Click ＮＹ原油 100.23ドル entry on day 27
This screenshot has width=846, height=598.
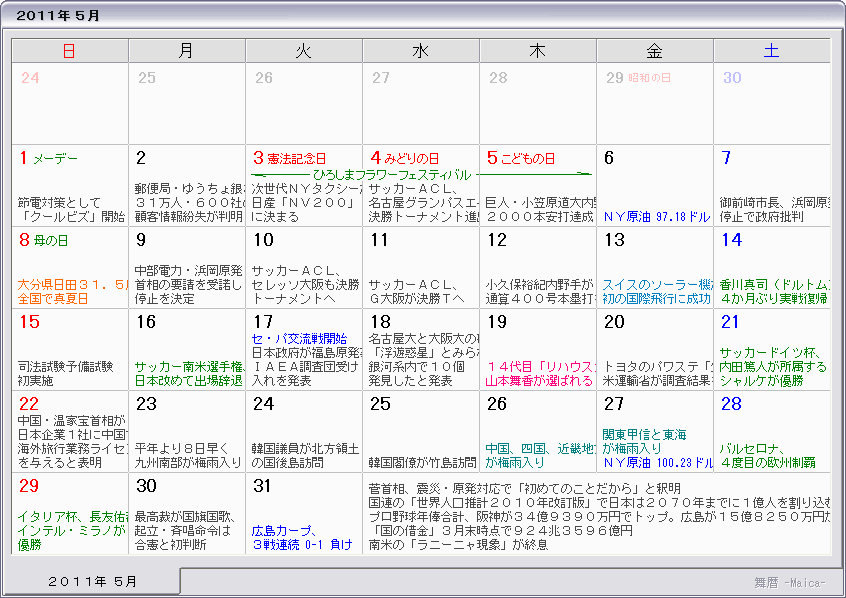[658, 463]
